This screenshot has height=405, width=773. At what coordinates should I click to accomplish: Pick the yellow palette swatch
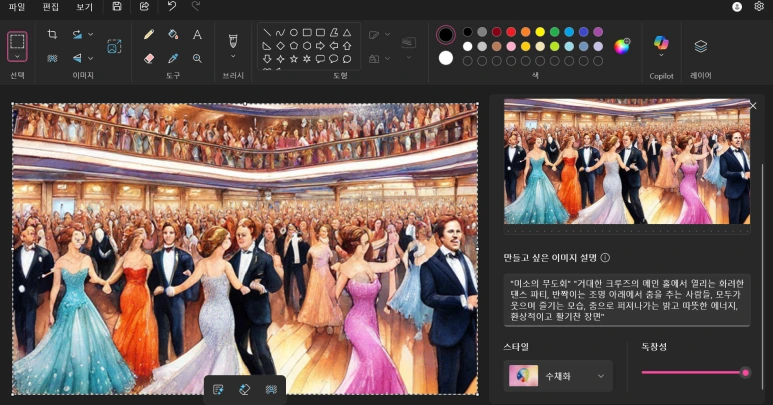tap(540, 32)
